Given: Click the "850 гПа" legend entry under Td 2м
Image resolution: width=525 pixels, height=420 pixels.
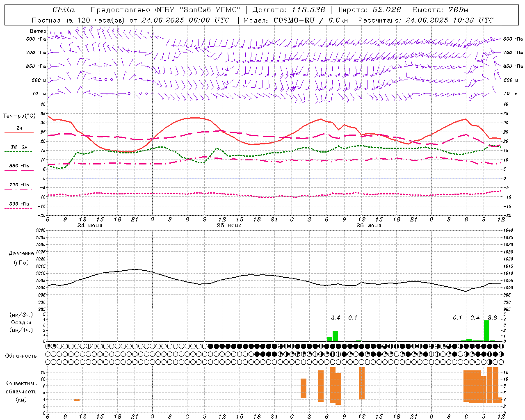Looking at the screenshot, I should point(19,166).
